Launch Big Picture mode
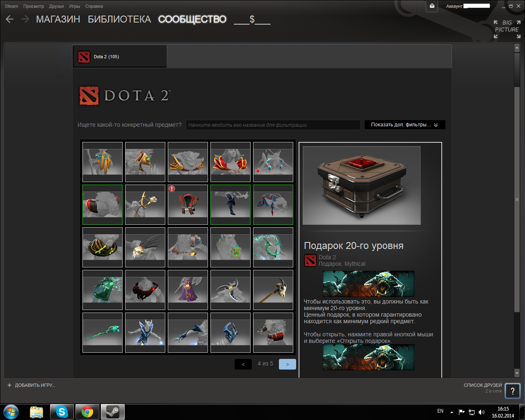The width and height of the screenshot is (525, 420). [x=507, y=29]
